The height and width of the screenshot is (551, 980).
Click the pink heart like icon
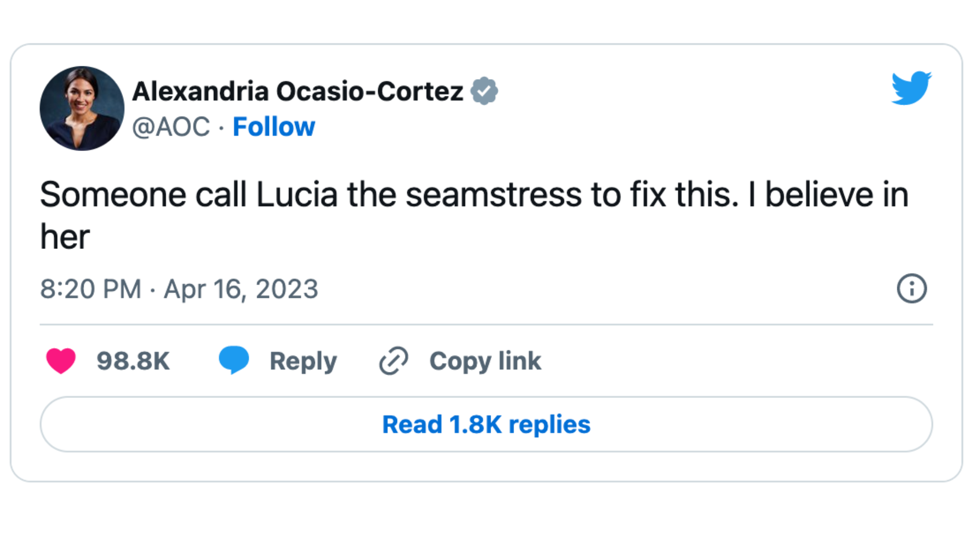click(x=61, y=361)
